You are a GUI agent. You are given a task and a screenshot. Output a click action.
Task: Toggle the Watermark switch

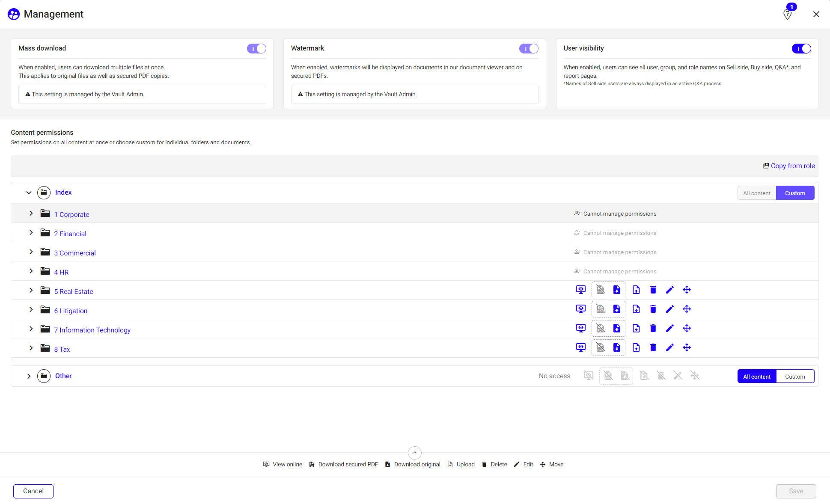click(x=529, y=48)
